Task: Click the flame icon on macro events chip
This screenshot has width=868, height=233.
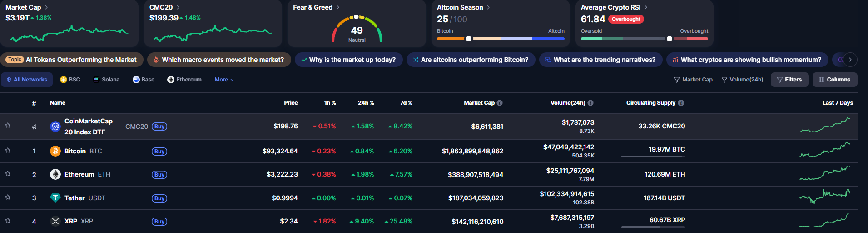Action: pos(156,60)
